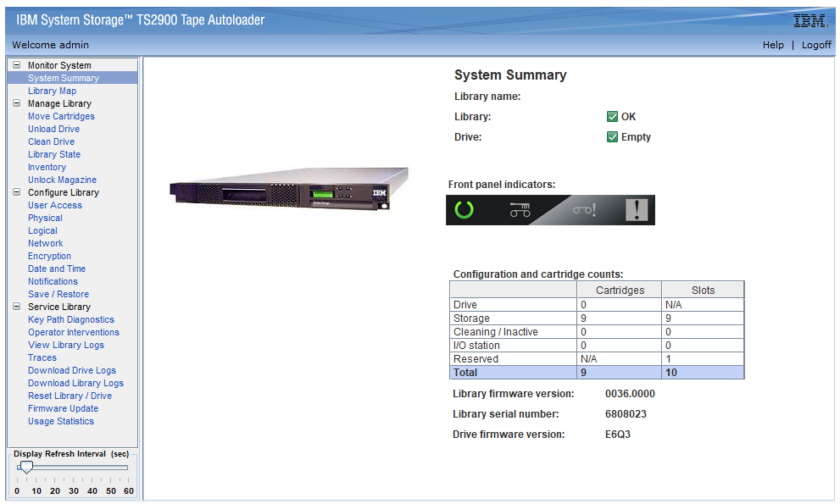
Task: Click the exclamation error indicator icon
Action: pyautogui.click(x=637, y=209)
